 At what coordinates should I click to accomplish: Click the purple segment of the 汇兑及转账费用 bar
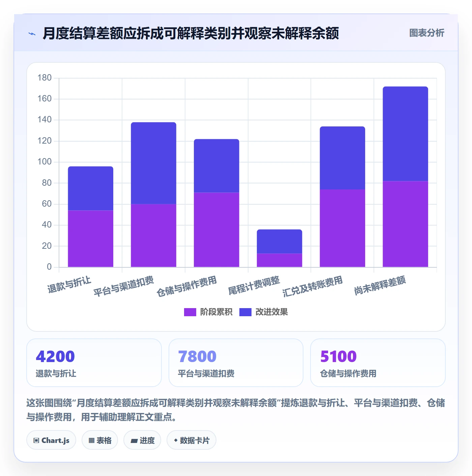pyautogui.click(x=343, y=228)
